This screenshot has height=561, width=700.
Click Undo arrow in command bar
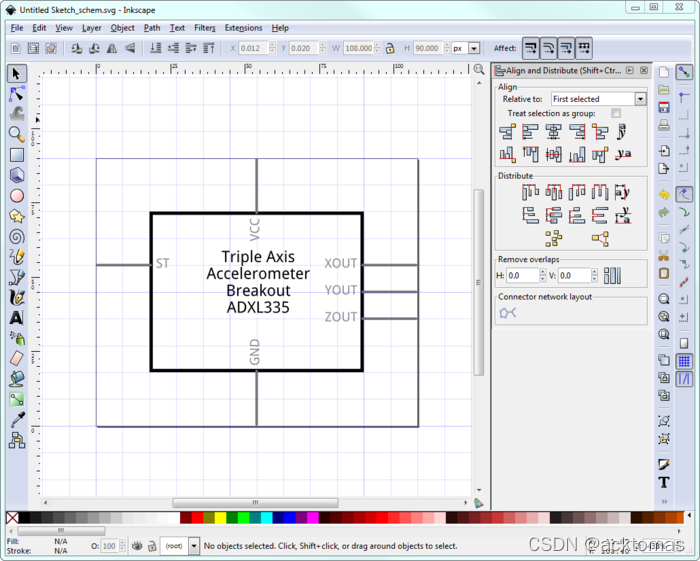[x=664, y=195]
